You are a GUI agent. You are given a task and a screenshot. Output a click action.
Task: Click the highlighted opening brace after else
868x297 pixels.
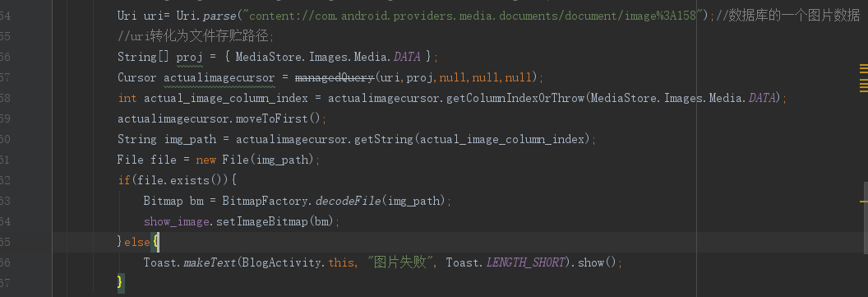tap(155, 242)
